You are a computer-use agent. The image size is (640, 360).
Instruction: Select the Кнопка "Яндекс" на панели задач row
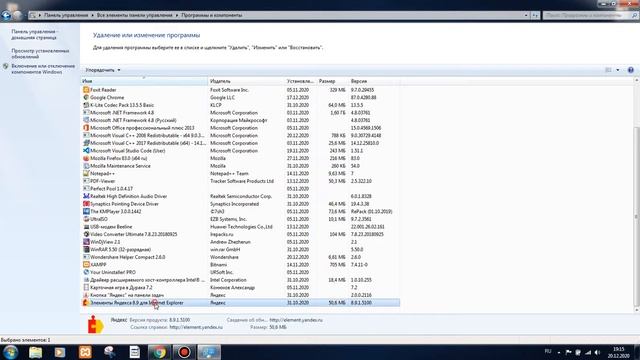(x=240, y=295)
